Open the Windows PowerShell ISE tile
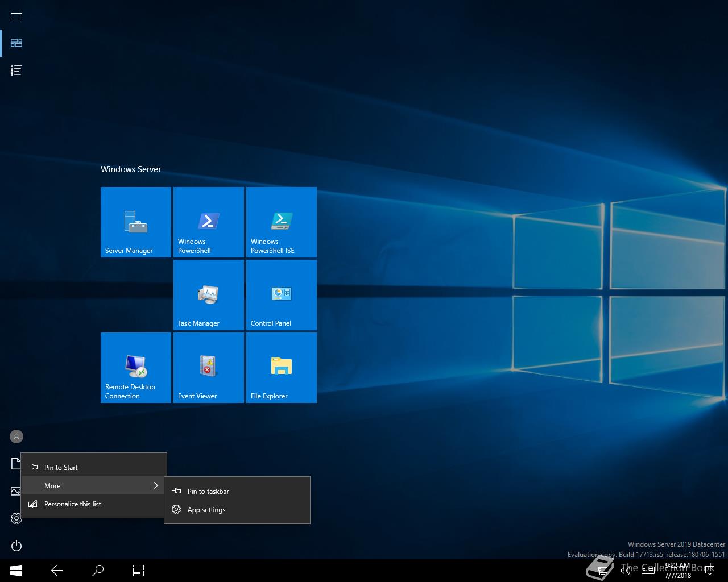The image size is (728, 582). (281, 222)
